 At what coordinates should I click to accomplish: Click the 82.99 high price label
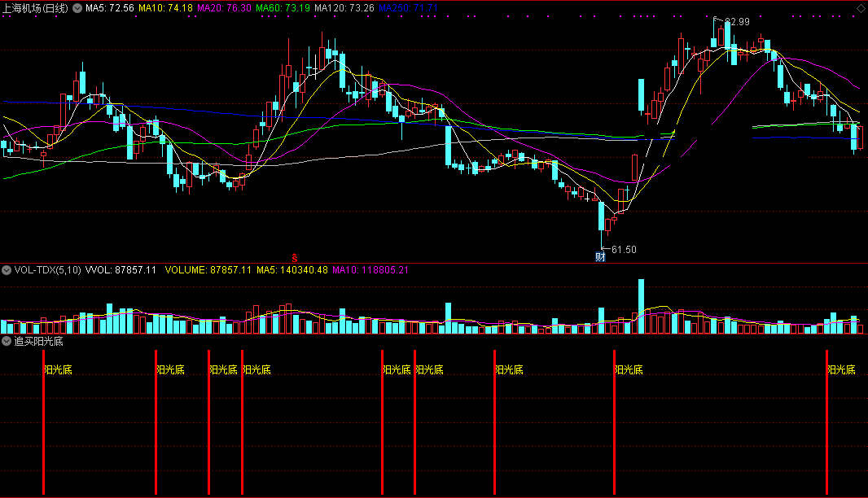738,22
